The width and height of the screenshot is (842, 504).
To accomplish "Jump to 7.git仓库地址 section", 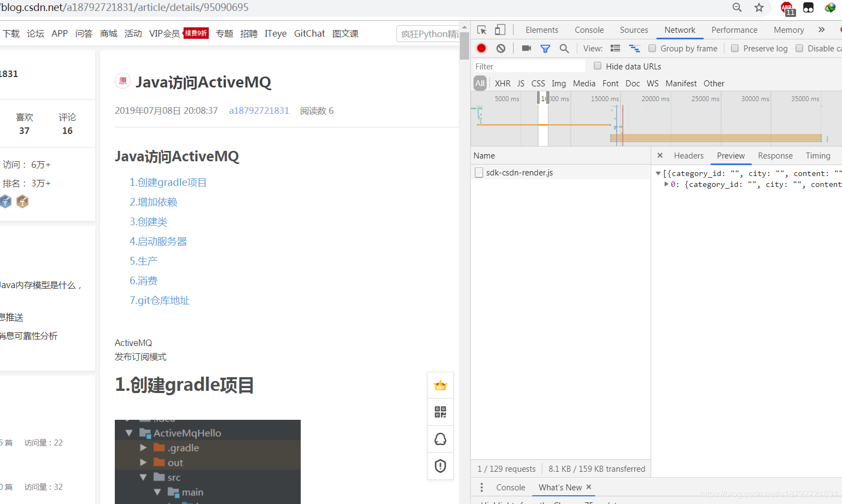I will point(159,301).
